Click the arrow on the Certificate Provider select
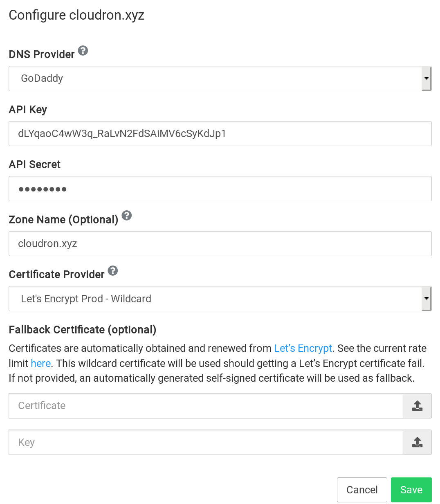This screenshot has width=440, height=504. point(427,299)
